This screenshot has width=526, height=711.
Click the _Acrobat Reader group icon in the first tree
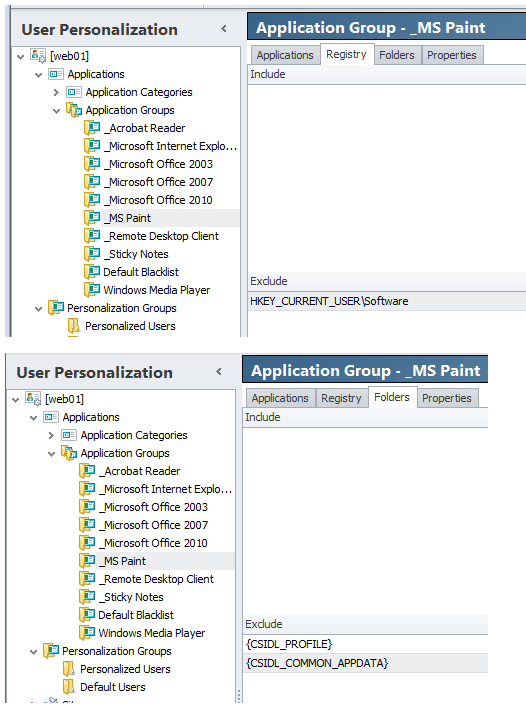(x=92, y=127)
